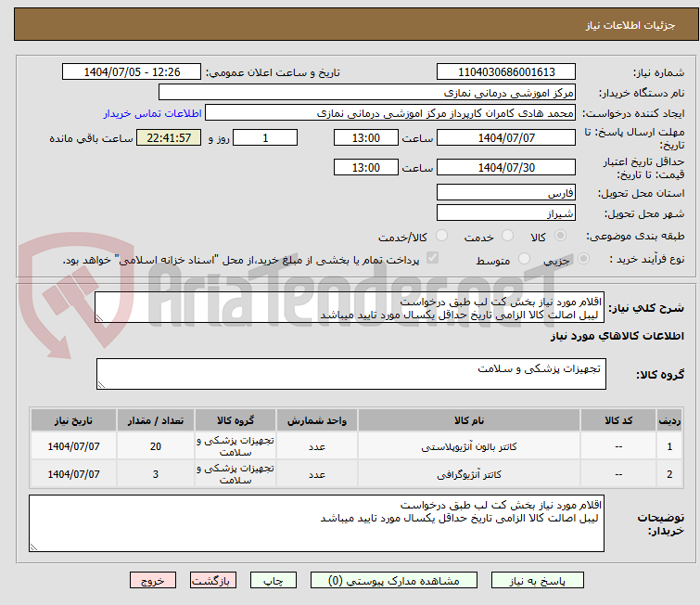
Task: Click the 'پاسخ به نیاز' button
Action: (x=537, y=581)
